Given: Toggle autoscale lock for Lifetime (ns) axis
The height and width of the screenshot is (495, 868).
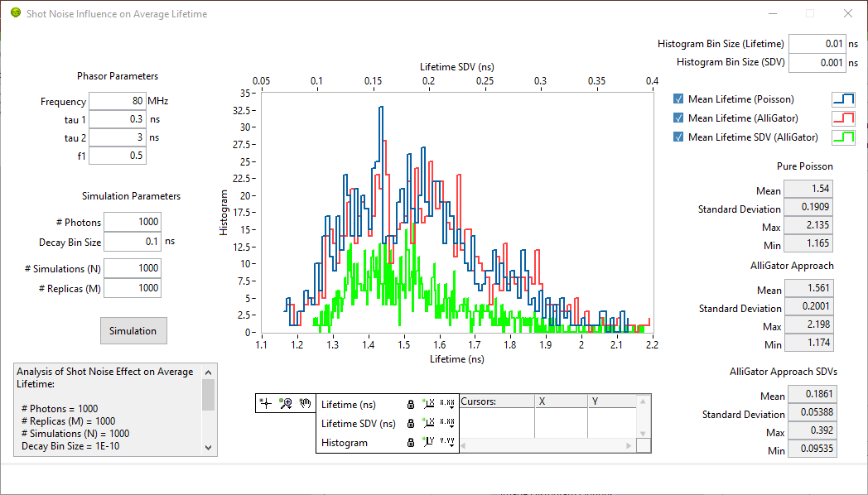Looking at the screenshot, I should coord(411,404).
